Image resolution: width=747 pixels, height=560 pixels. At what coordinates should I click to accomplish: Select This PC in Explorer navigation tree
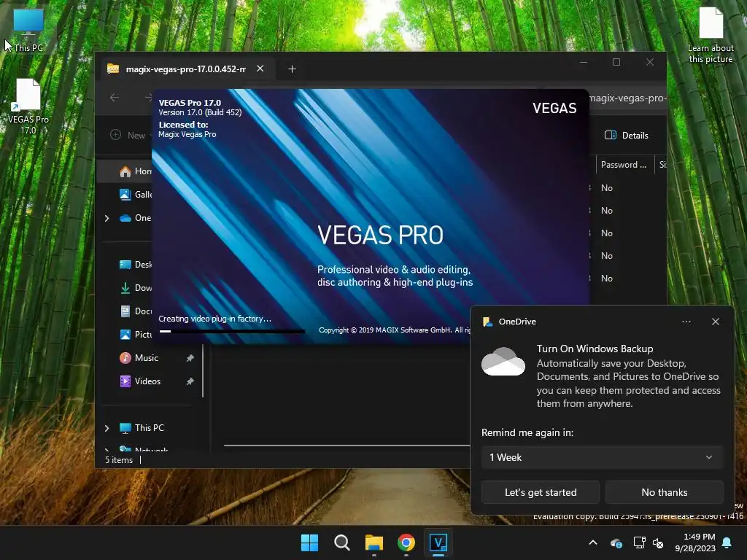click(x=142, y=427)
